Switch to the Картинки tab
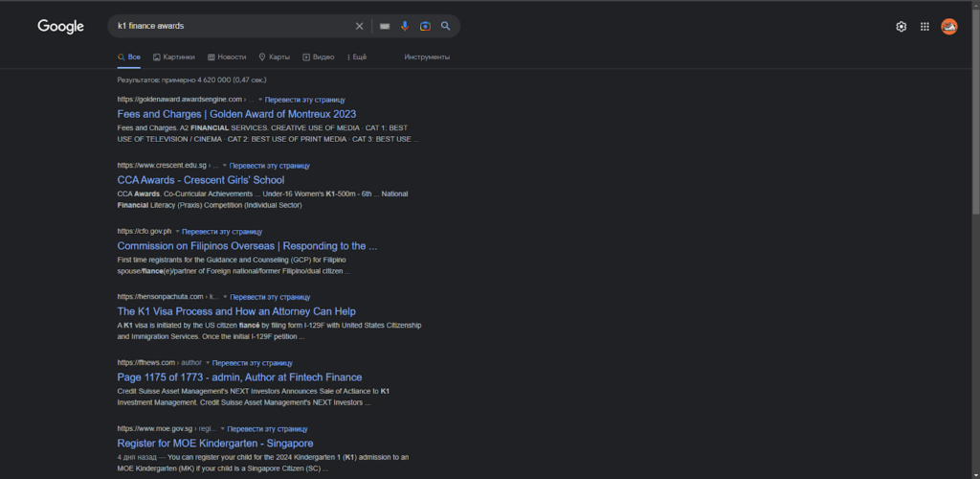 [174, 57]
